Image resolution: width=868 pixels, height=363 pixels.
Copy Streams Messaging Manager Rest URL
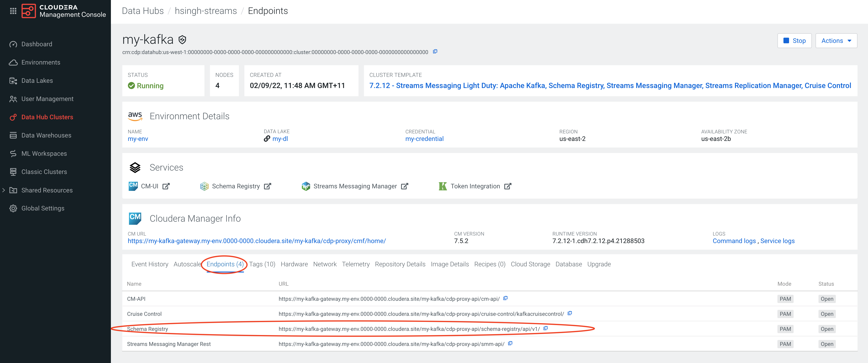pos(510,343)
